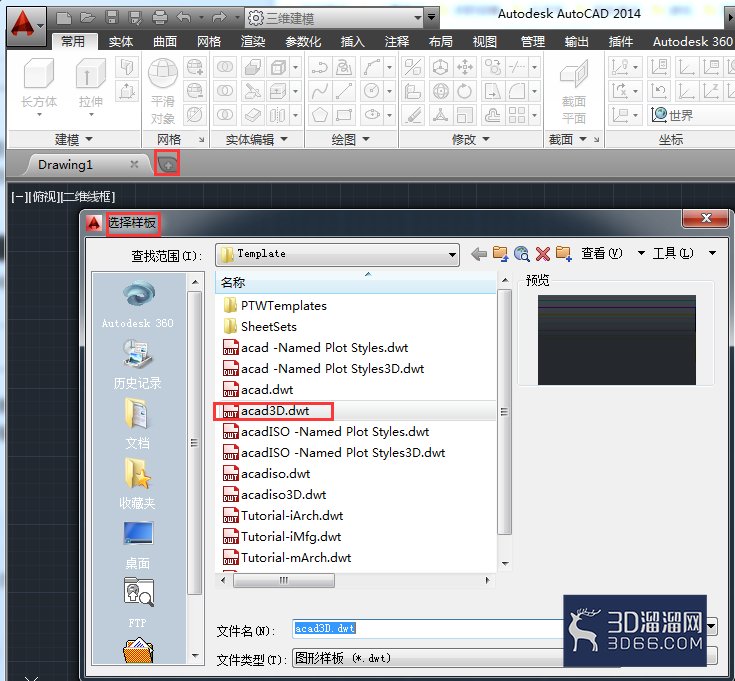Open the 工具(L) tools dropdown
This screenshot has width=735, height=681.
coord(684,254)
